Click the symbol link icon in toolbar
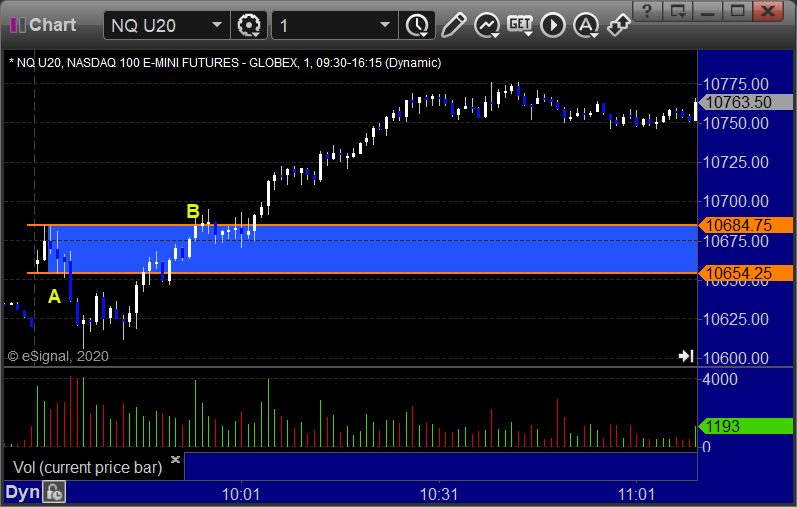The image size is (797, 507). coord(619,25)
